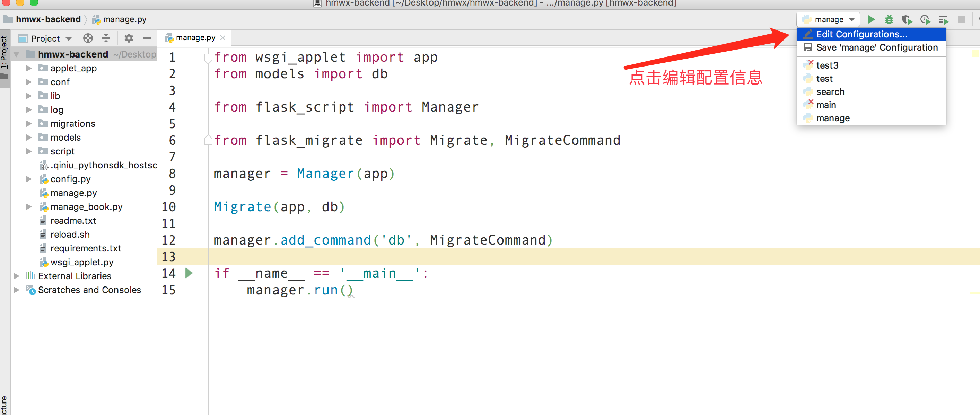This screenshot has width=980, height=415.
Task: Click the Debug bug icon
Action: click(x=889, y=19)
